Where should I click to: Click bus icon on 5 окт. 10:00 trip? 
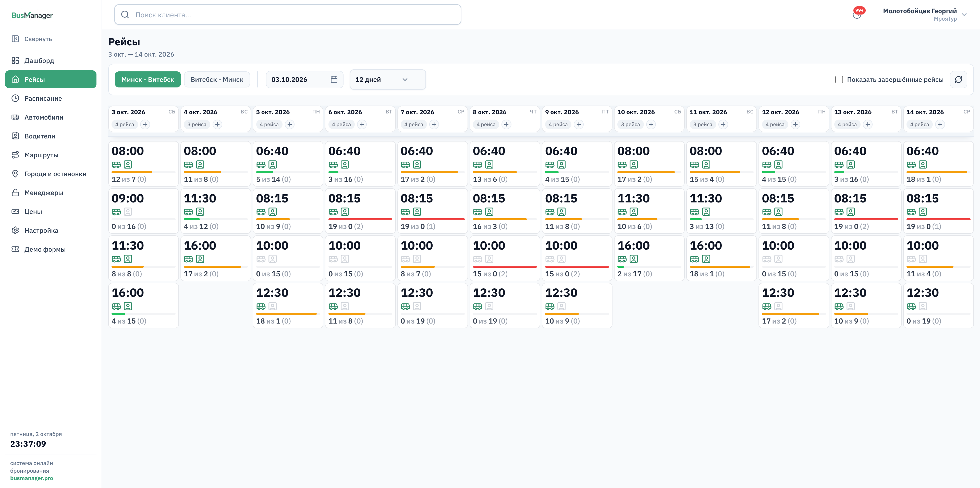click(x=261, y=259)
